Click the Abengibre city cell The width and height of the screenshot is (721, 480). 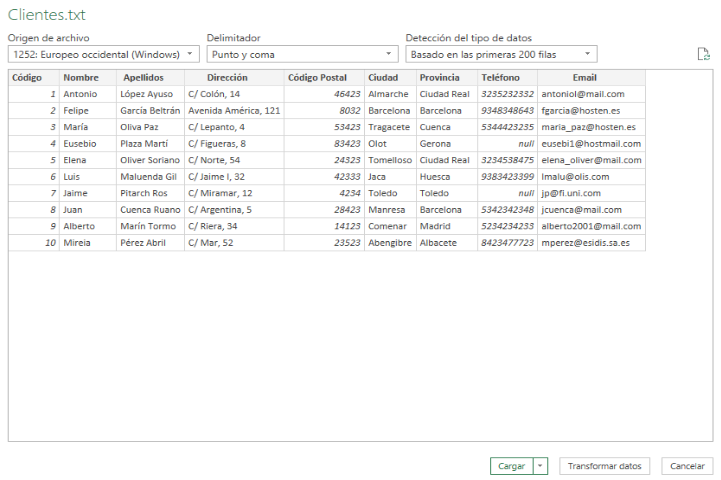pyautogui.click(x=390, y=243)
